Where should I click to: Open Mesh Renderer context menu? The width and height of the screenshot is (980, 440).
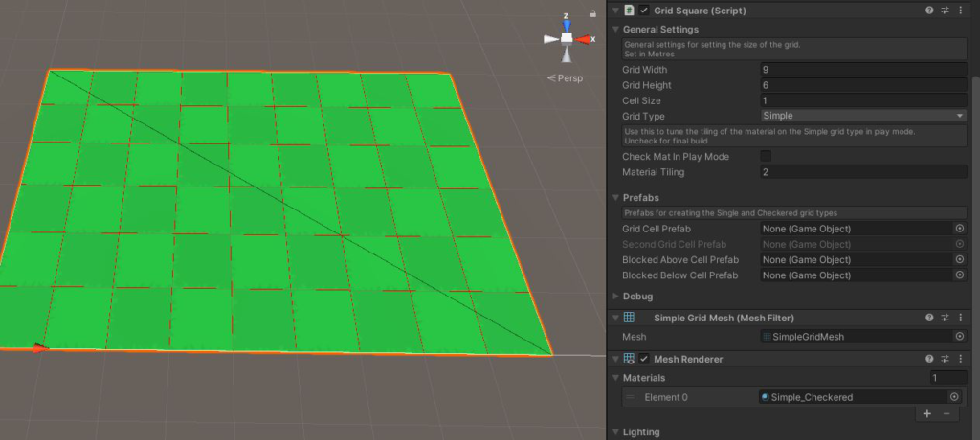(961, 359)
